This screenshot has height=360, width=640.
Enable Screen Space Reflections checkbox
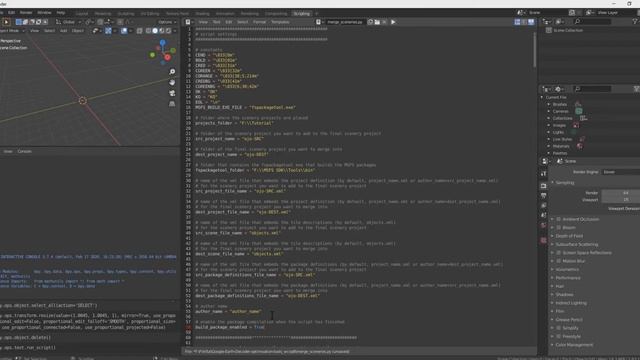(x=559, y=253)
